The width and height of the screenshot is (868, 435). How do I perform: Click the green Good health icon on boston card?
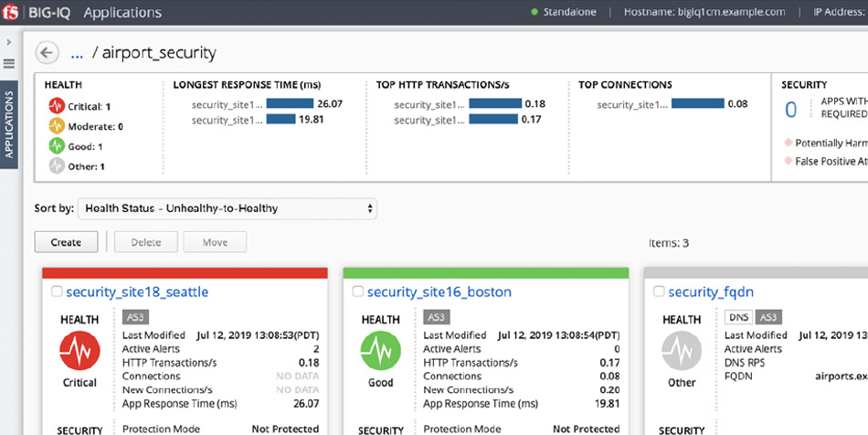[381, 350]
